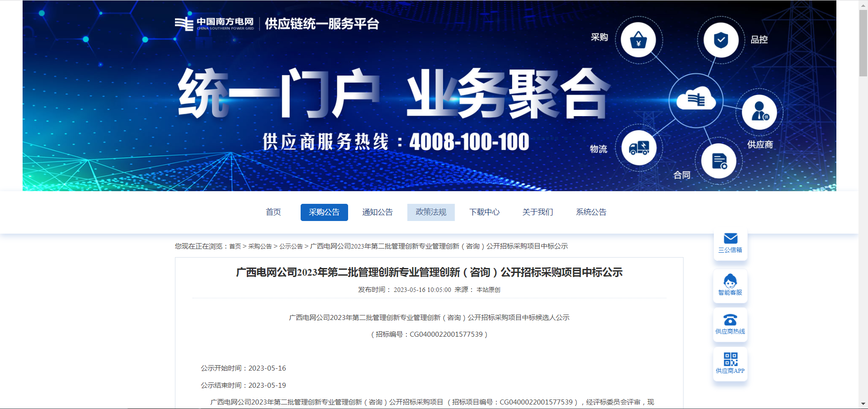
Task: Select the 采购公告 navigation tab
Action: (324, 212)
